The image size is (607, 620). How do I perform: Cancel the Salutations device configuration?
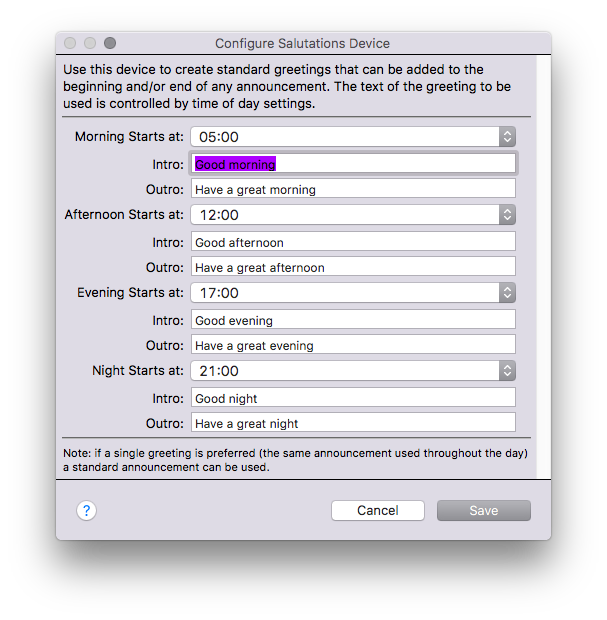[x=378, y=510]
